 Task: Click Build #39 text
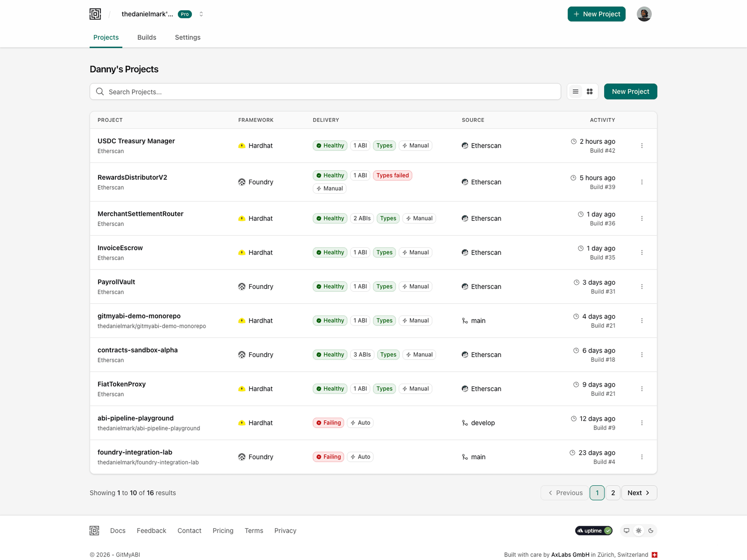point(603,187)
